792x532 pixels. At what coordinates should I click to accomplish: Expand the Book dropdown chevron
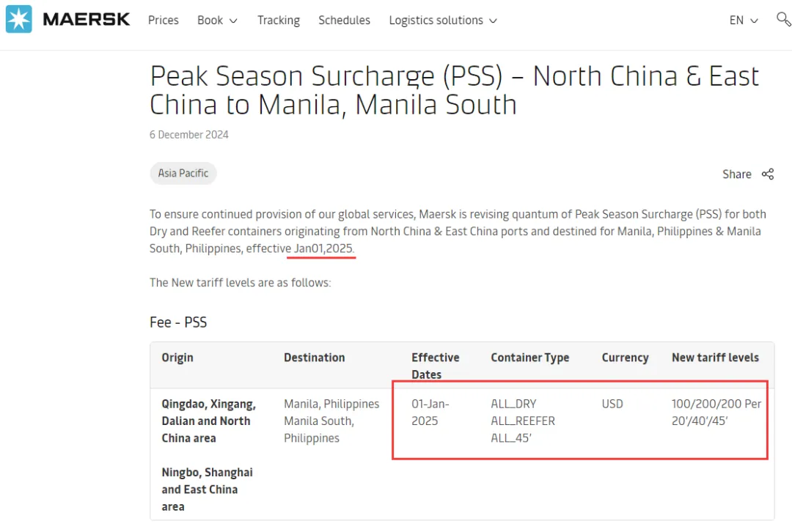[233, 21]
